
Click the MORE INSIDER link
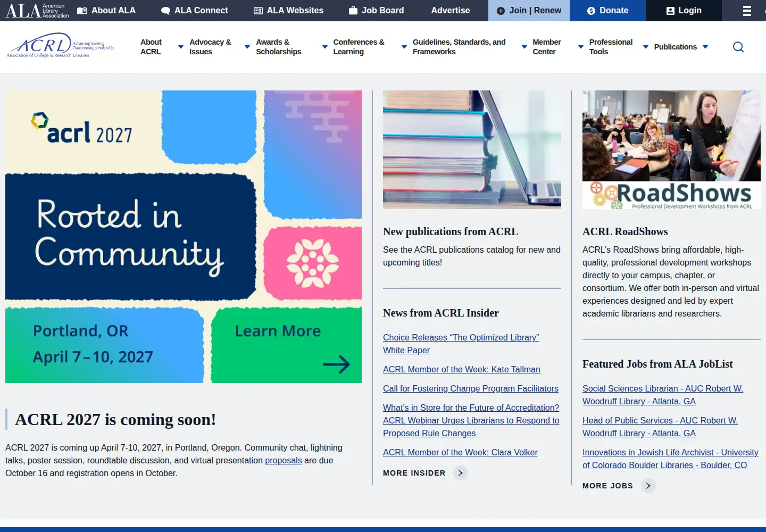(414, 473)
